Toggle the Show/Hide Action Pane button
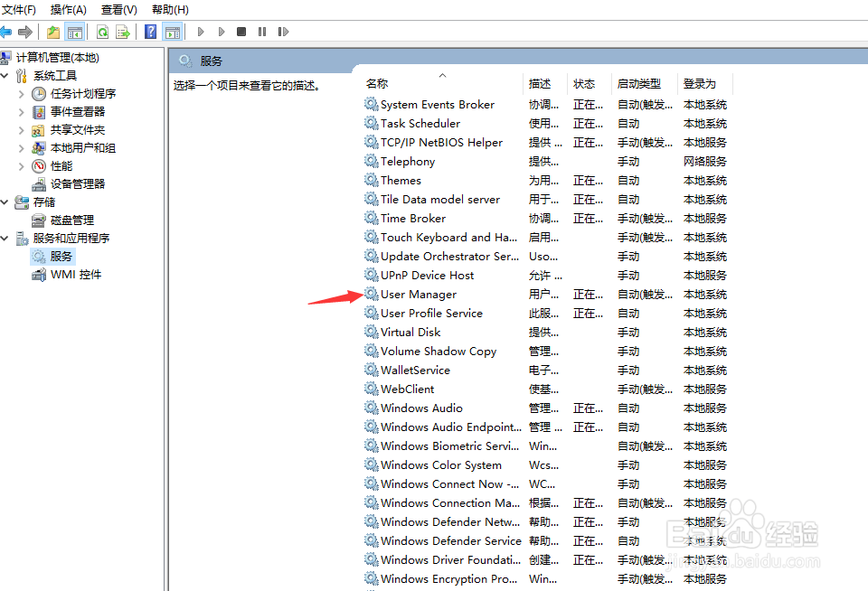This screenshot has height=591, width=868. tap(173, 33)
